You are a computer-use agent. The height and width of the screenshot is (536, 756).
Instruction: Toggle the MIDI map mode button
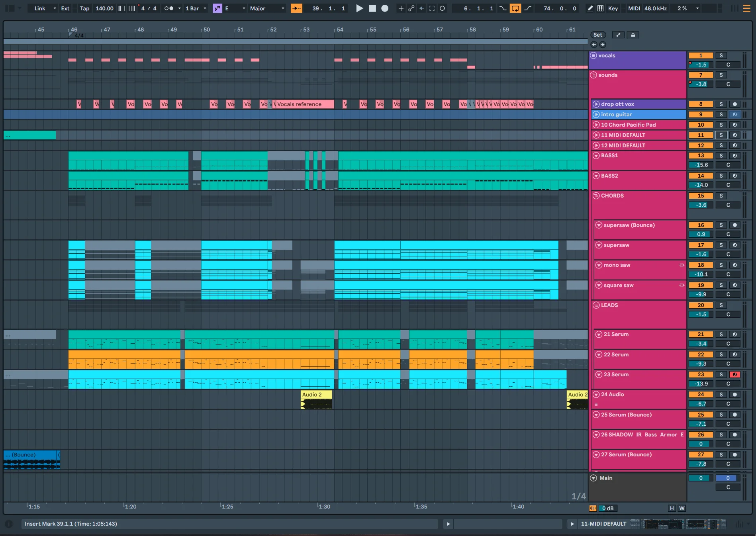pos(634,8)
